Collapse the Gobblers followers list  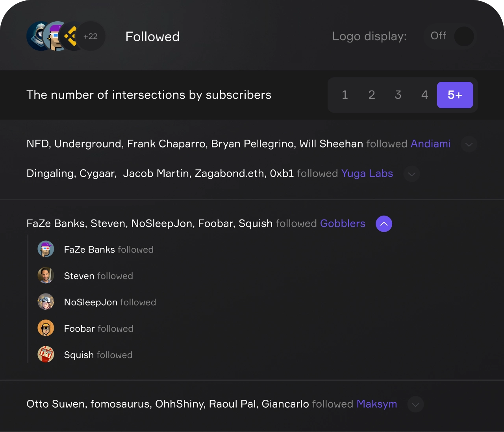384,224
